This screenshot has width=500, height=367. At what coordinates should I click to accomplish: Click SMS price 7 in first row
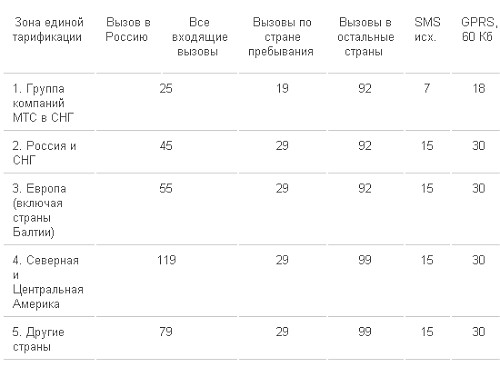click(x=427, y=88)
